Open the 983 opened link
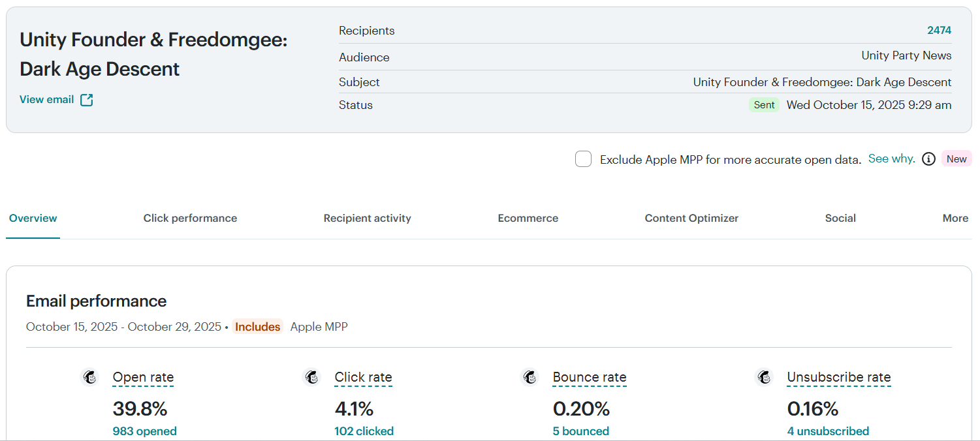The width and height of the screenshot is (980, 441). coord(144,431)
